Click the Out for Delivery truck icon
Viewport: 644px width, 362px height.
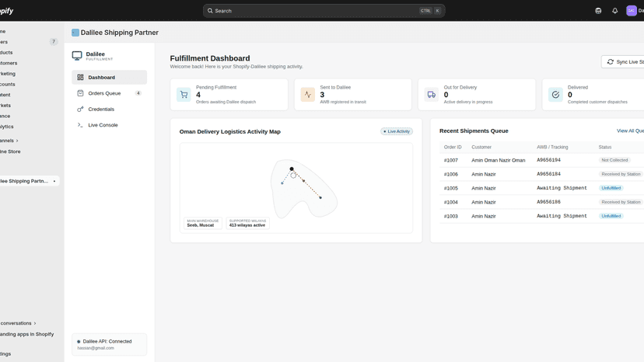point(431,95)
